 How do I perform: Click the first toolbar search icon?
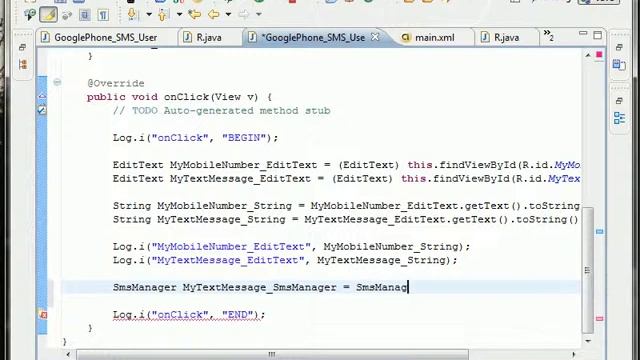(x=29, y=15)
